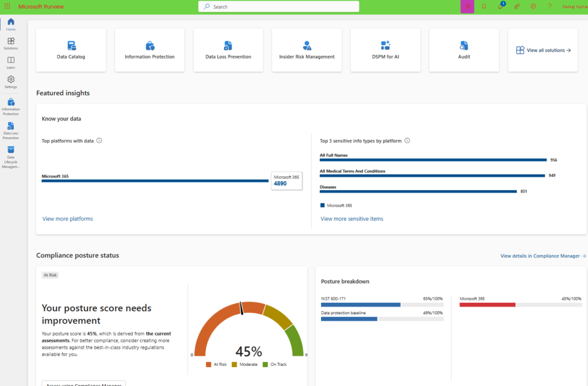Open the Data Loss Prevention solution card

228,50
